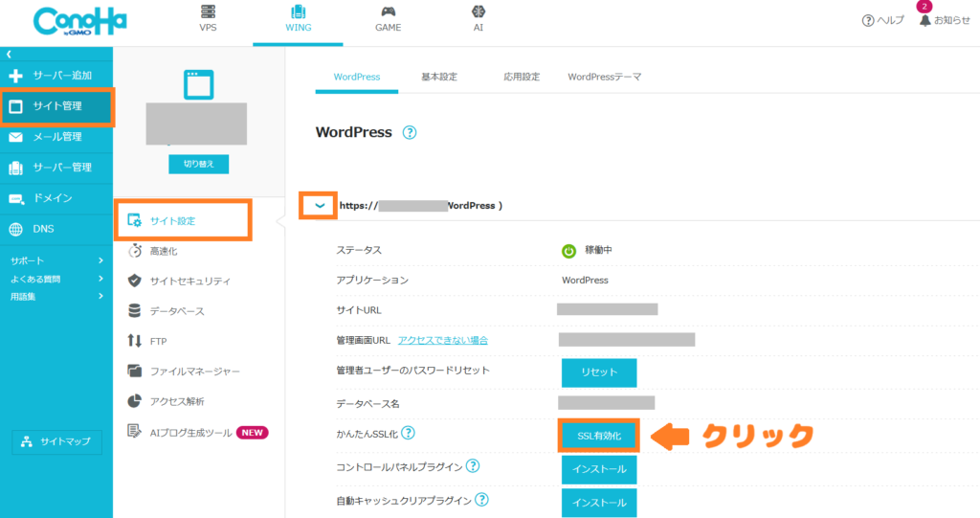Click the 切り替え button

pyautogui.click(x=199, y=164)
